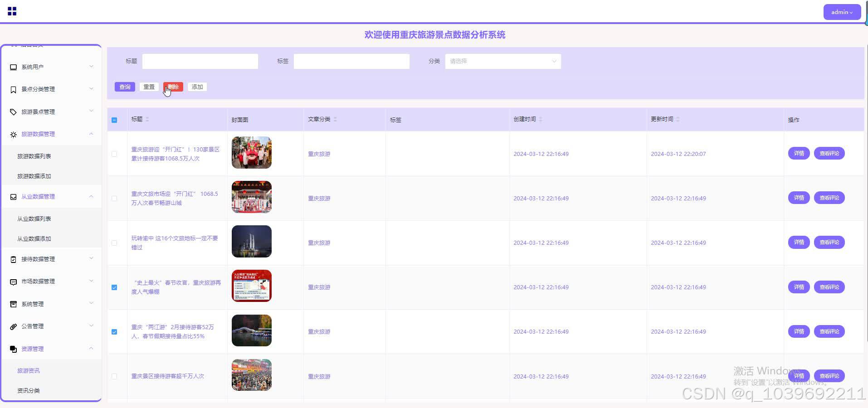Screen dimensions: 868x408
Task: Open 从业数据添加 in sidebar
Action: click(x=34, y=239)
